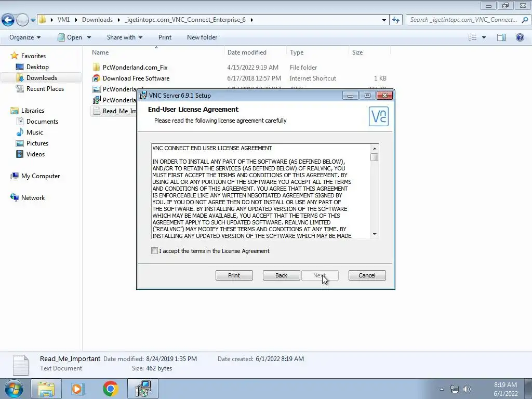
Task: Navigate forward in Explorer window
Action: click(22, 20)
